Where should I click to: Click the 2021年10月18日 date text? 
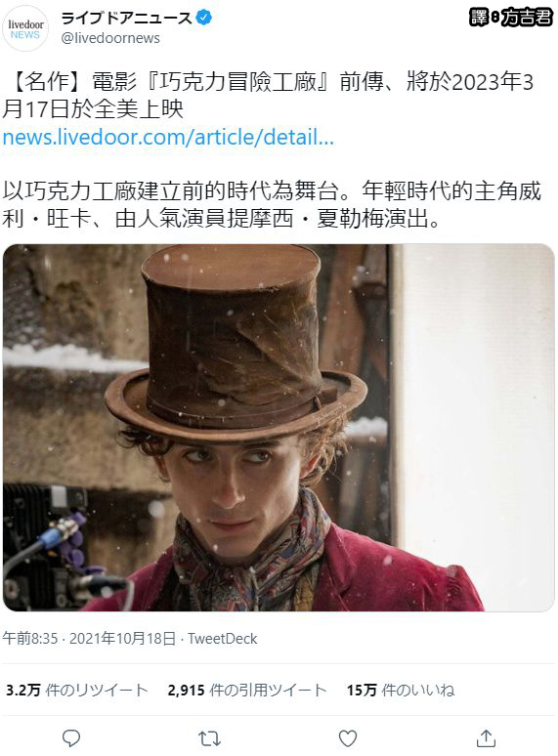tap(122, 639)
